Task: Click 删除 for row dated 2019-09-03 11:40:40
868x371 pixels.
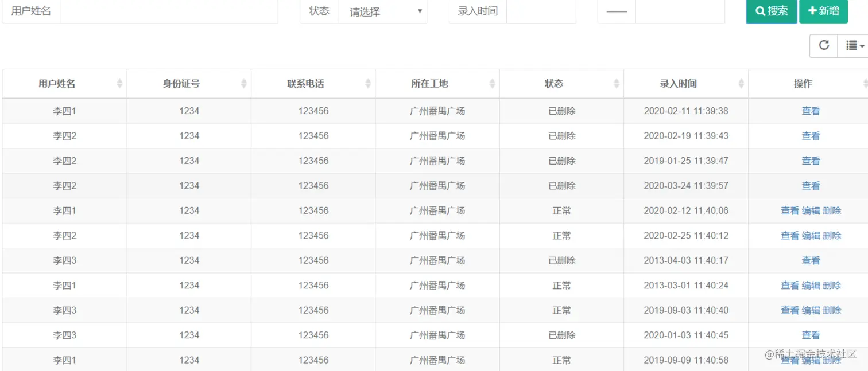Action: point(832,310)
